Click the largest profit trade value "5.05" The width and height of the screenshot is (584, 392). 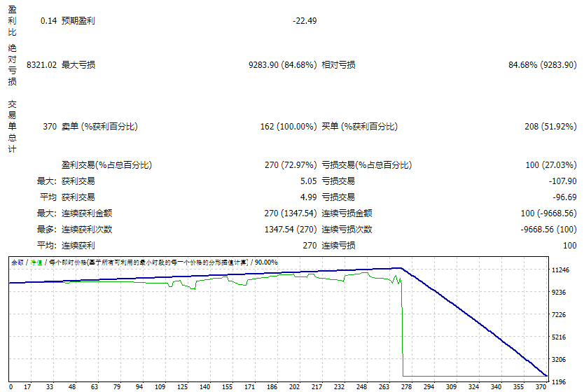[309, 181]
